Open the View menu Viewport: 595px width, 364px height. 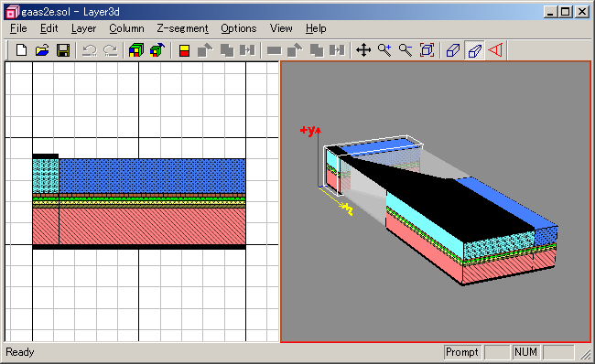pos(281,29)
